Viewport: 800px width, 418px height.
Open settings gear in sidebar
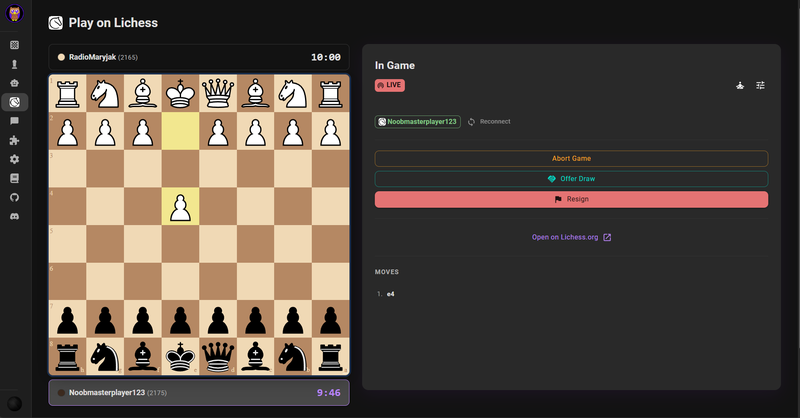tap(14, 159)
